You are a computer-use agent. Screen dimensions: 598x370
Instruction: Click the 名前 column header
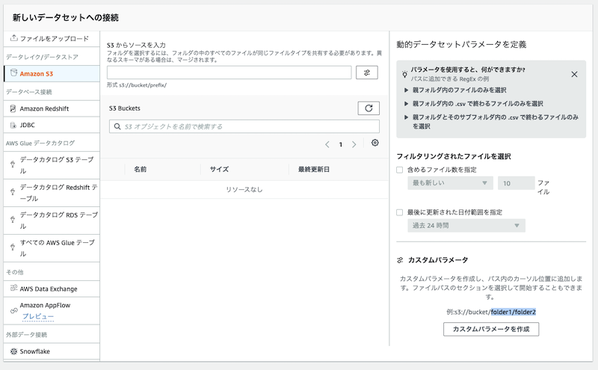(140, 169)
